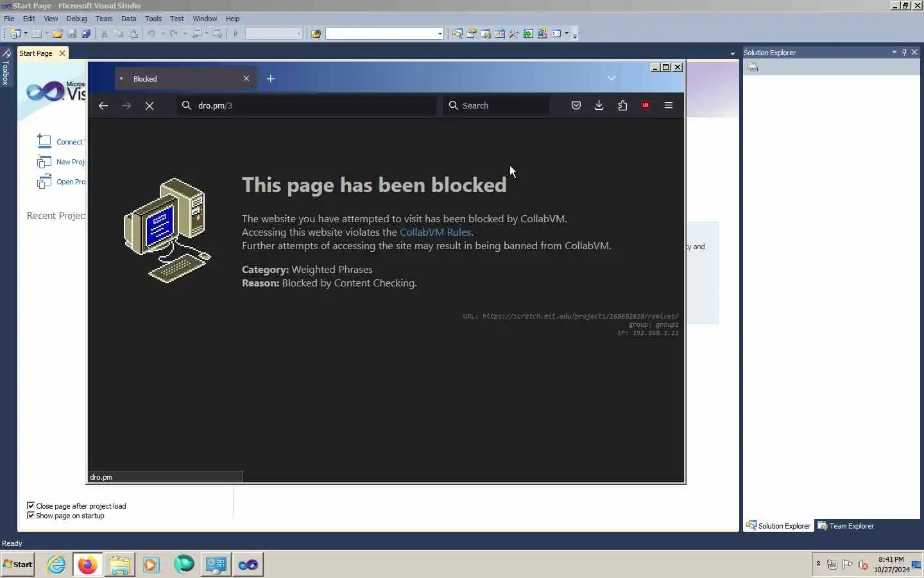Image resolution: width=924 pixels, height=578 pixels.
Task: Open browser List all tabs chevron
Action: (612, 78)
